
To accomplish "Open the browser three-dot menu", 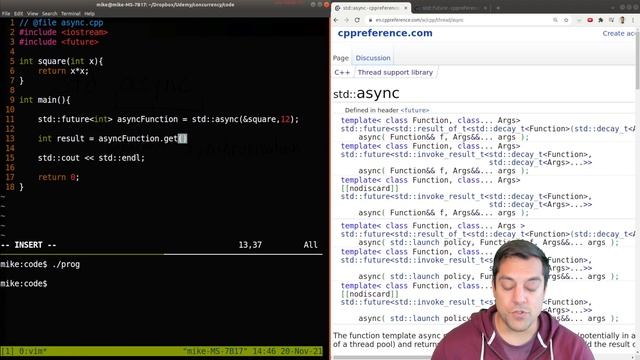I will click(x=633, y=20).
